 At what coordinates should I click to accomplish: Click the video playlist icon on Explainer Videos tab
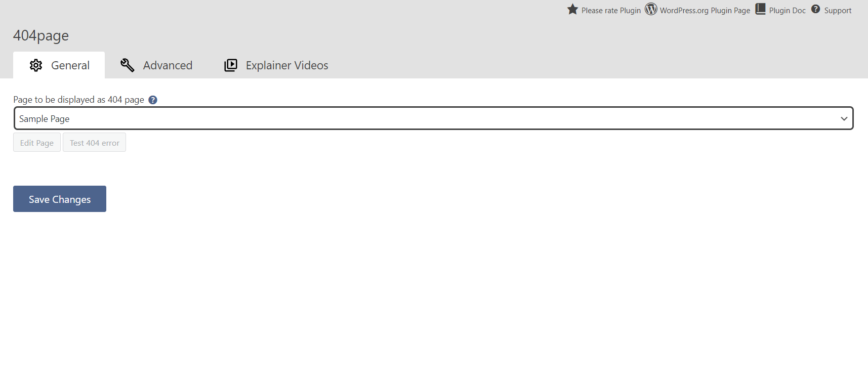coord(231,65)
